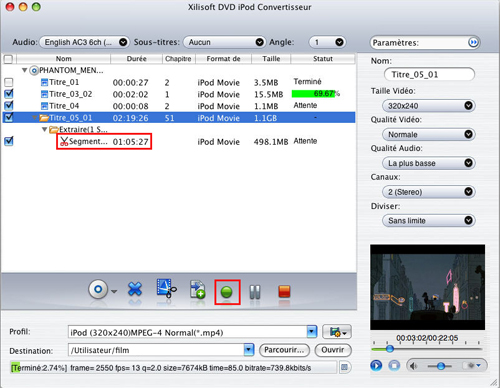Open the dropdown arrow beside the disc button
This screenshot has width=500, height=388.
(114, 291)
